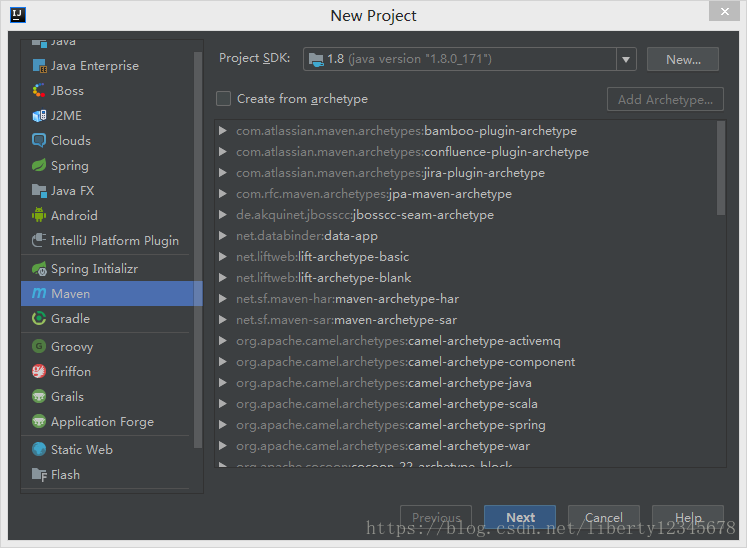Expand jbosscc-seam-archetype node

(x=222, y=214)
